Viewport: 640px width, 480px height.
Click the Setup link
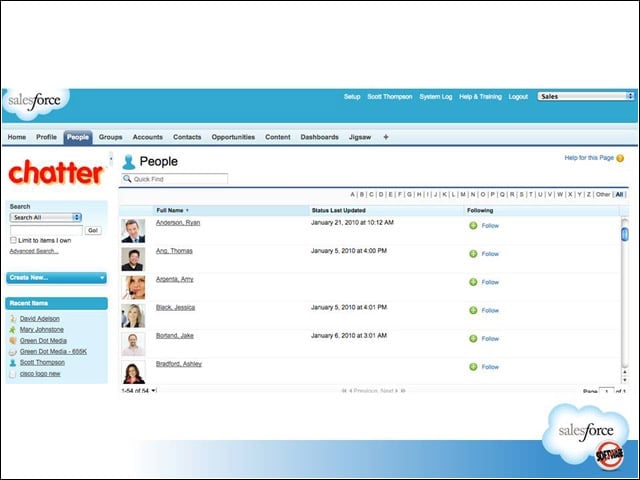pyautogui.click(x=352, y=97)
